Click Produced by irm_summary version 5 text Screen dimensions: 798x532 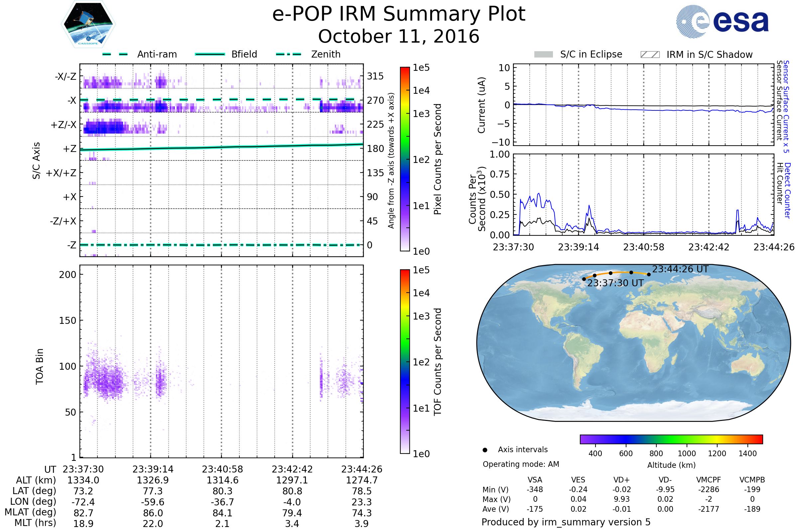[x=566, y=522]
